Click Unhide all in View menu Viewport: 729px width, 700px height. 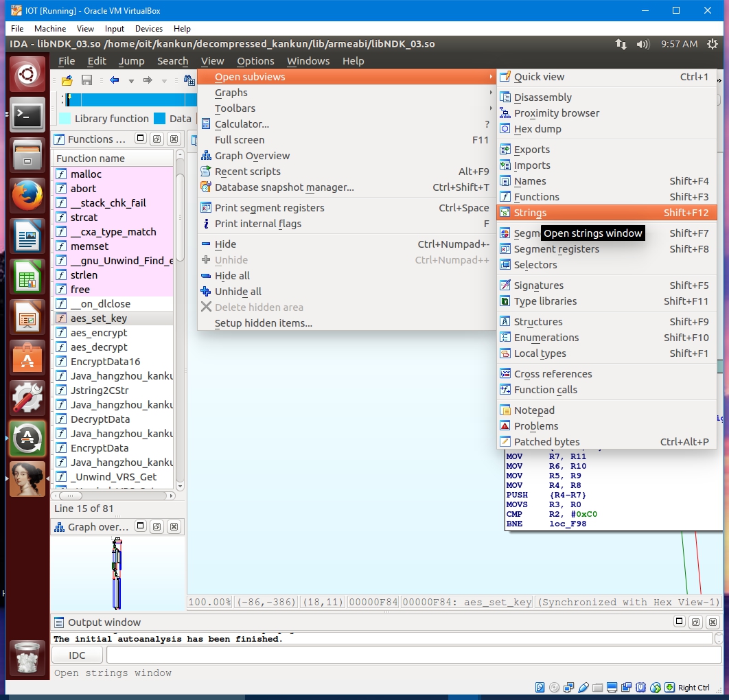click(347, 292)
